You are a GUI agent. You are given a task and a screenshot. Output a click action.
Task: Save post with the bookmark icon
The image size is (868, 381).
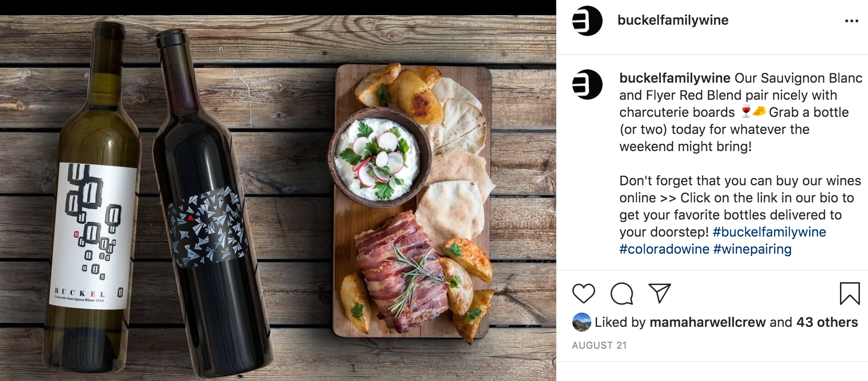(849, 293)
